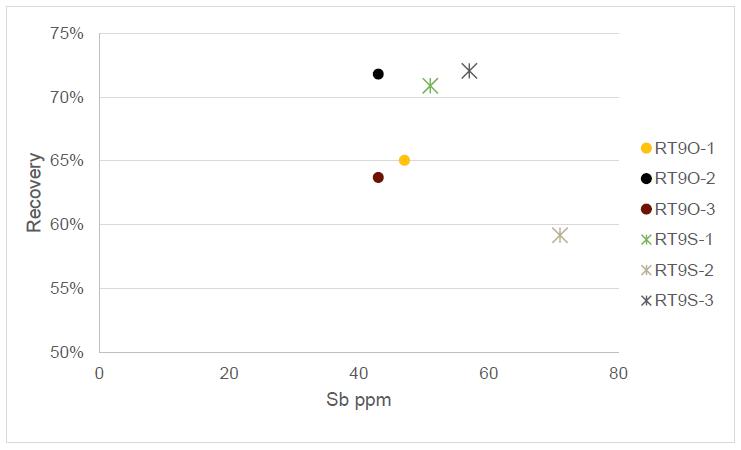This screenshot has height=450, width=741.
Task: Click the 60% vertical axis label
Action: tap(67, 225)
